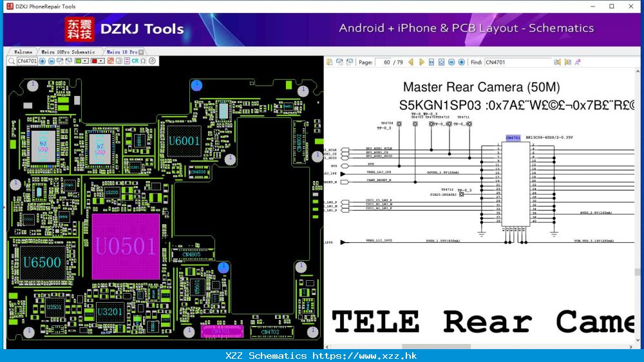Viewport: 644px width, 362px height.
Task: Click the CAM0_RESET_N net label
Action: [379, 180]
